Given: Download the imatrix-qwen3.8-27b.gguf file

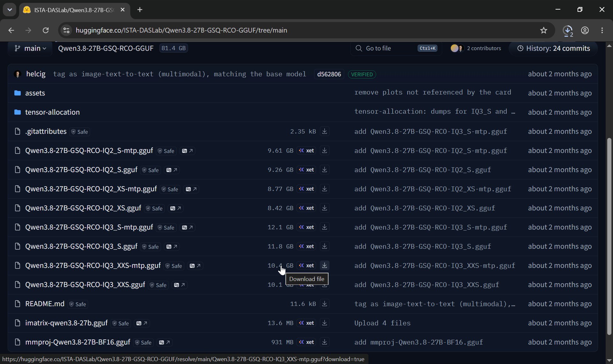Looking at the screenshot, I should [x=324, y=323].
